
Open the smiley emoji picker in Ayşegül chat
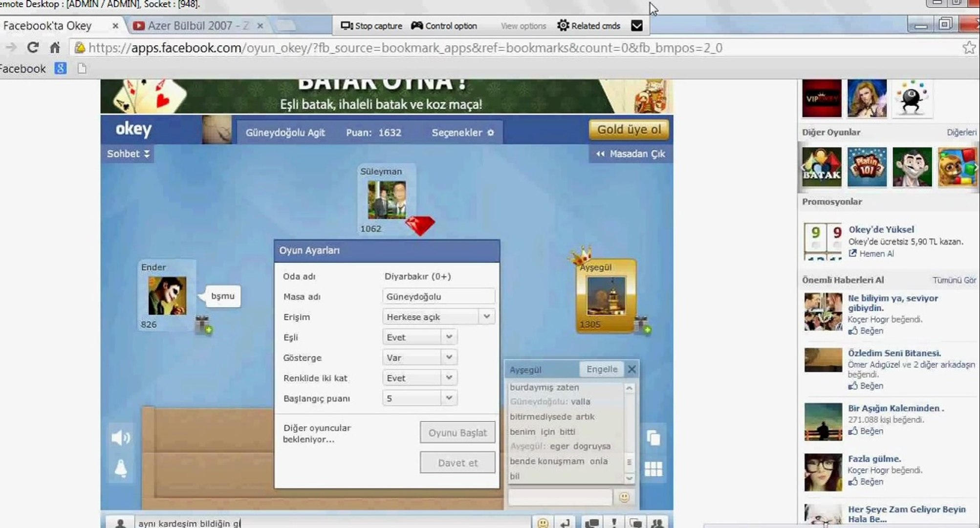624,497
